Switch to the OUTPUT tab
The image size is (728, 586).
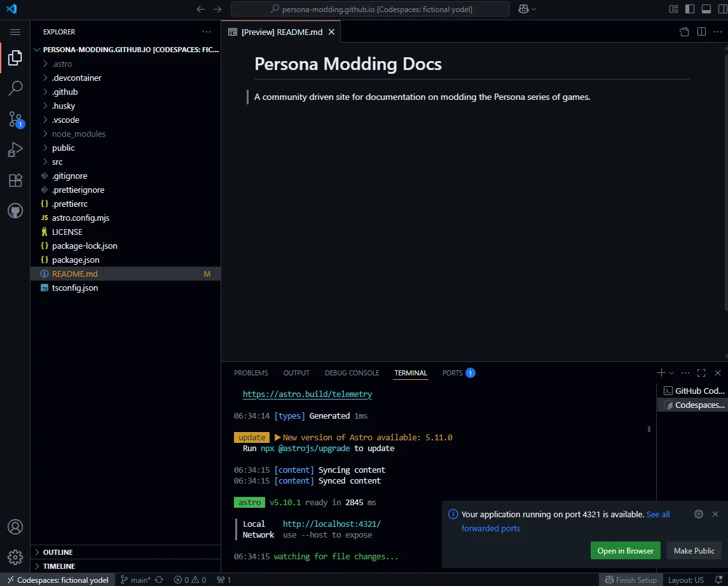point(296,373)
